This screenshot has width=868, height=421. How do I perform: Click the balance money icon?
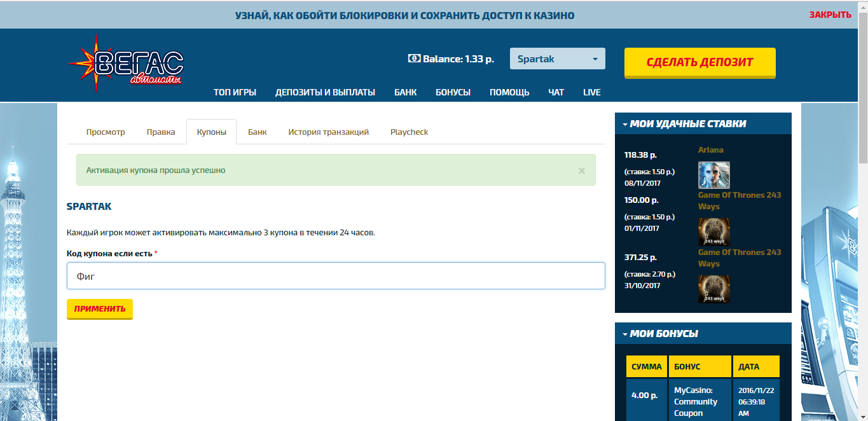414,59
